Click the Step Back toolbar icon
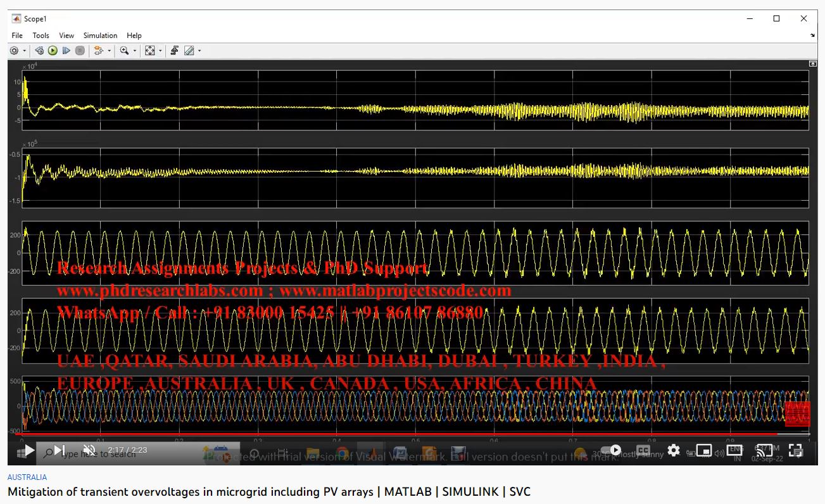Screen dimensions: 825x504 pyautogui.click(x=39, y=51)
